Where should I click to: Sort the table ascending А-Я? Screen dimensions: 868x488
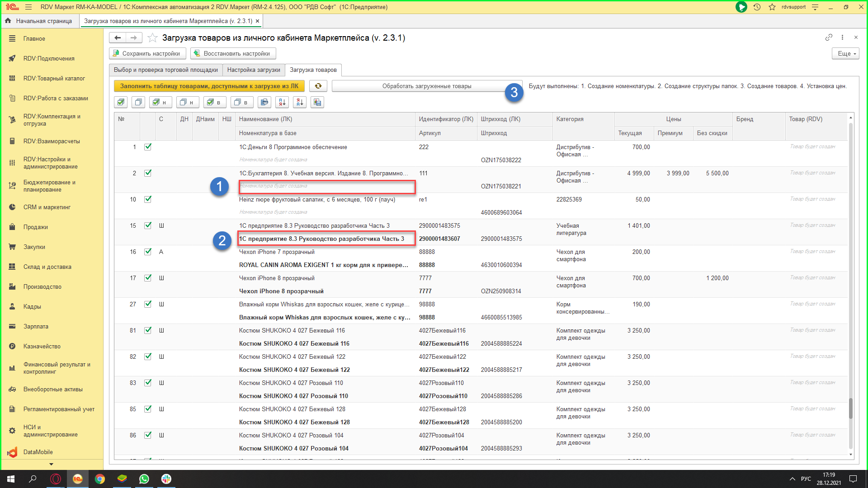tap(282, 103)
